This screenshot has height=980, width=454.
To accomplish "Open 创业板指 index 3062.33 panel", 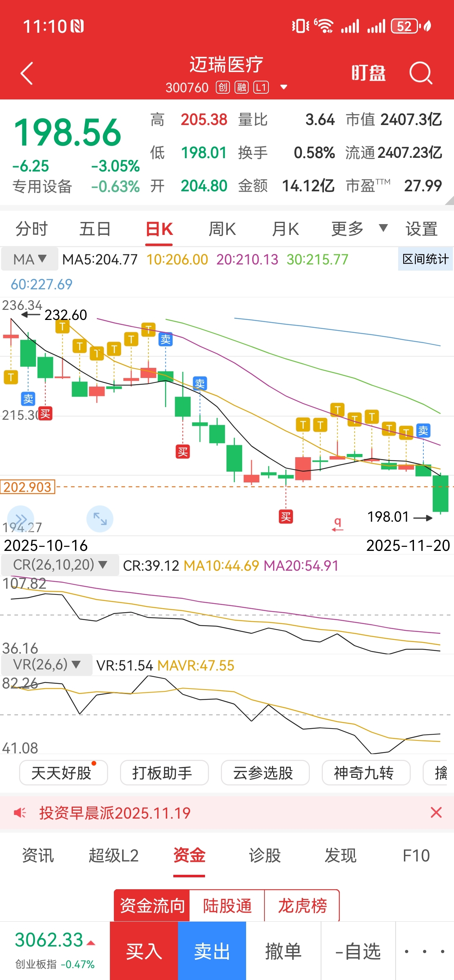I will (55, 950).
